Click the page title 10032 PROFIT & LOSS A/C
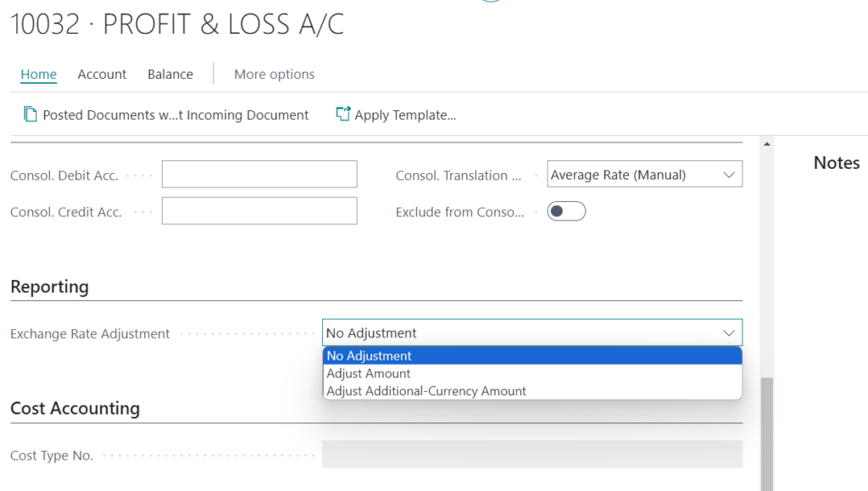The height and width of the screenshot is (491, 868). point(177,25)
